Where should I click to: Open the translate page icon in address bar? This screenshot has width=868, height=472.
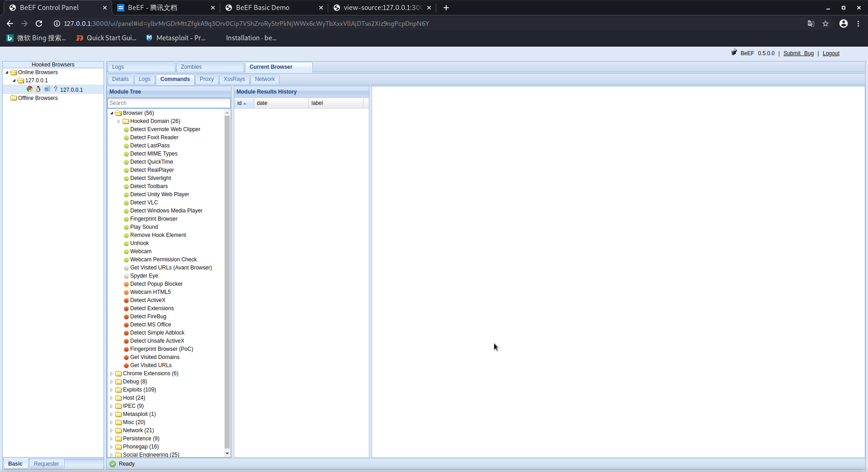pos(811,24)
